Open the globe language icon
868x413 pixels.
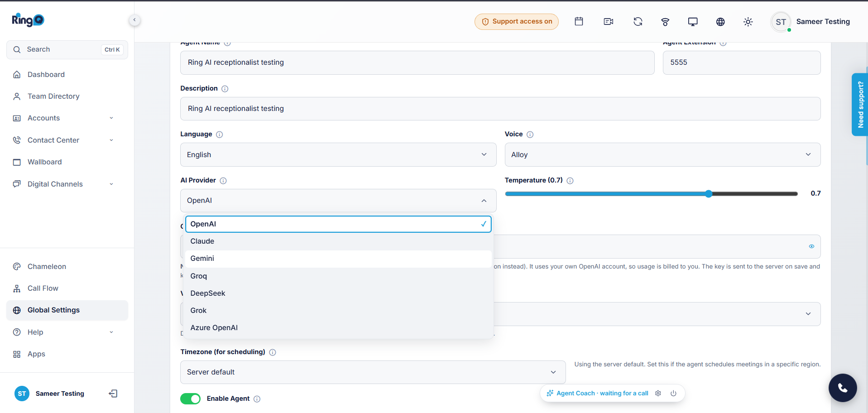(720, 21)
